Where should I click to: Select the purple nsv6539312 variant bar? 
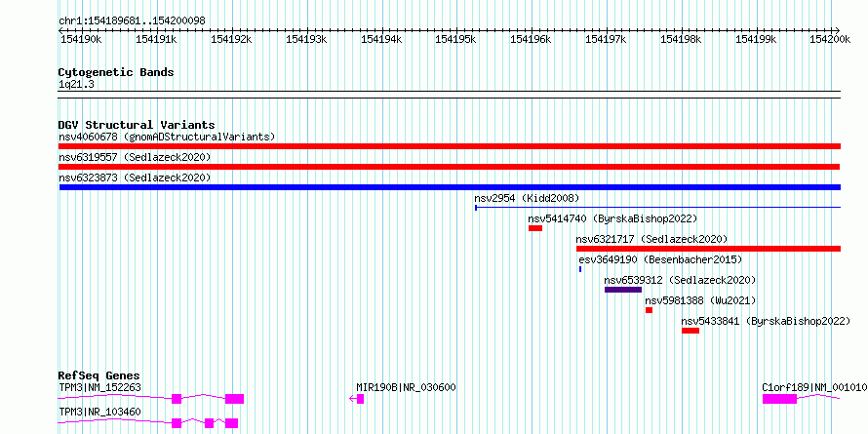[623, 290]
